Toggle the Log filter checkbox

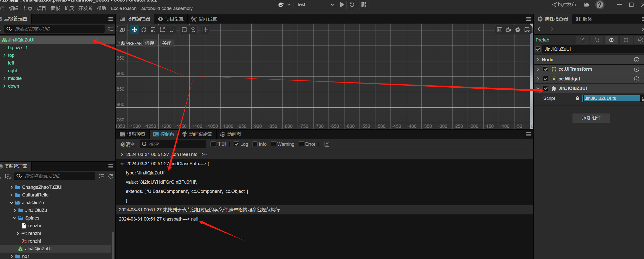pyautogui.click(x=237, y=144)
